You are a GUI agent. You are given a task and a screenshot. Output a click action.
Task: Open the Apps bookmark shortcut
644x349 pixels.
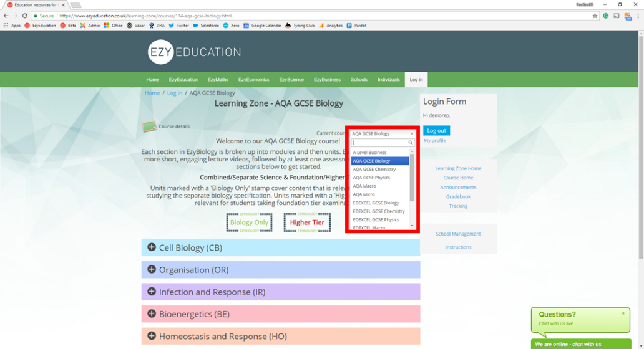coord(11,26)
